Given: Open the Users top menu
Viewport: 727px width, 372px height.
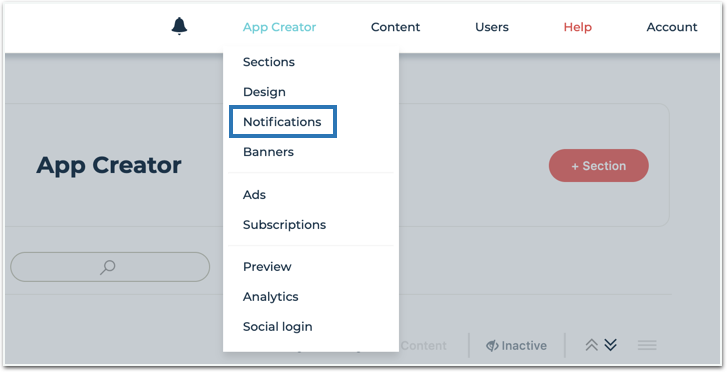Looking at the screenshot, I should coord(492,27).
